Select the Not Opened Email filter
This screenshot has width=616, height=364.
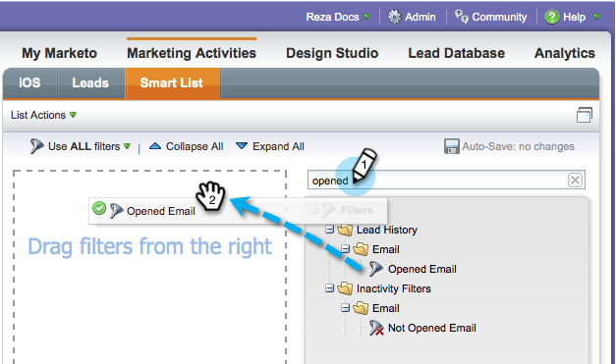pyautogui.click(x=431, y=328)
